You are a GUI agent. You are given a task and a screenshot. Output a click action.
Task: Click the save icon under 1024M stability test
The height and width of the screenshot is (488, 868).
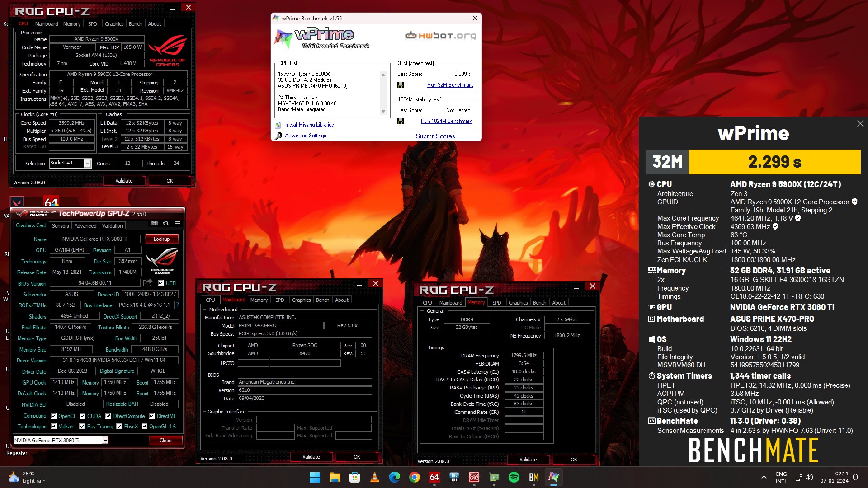pos(401,121)
